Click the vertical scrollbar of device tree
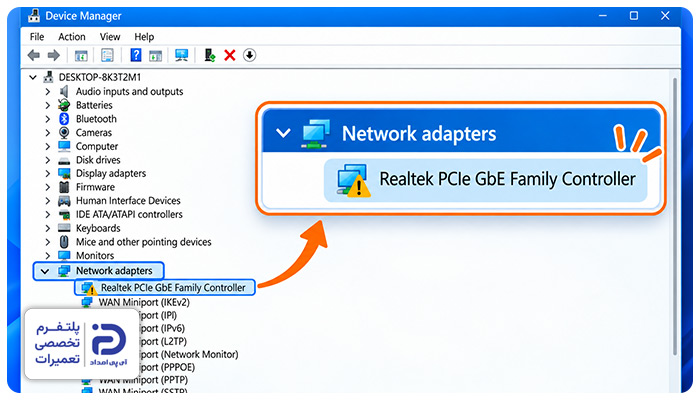 675,217
